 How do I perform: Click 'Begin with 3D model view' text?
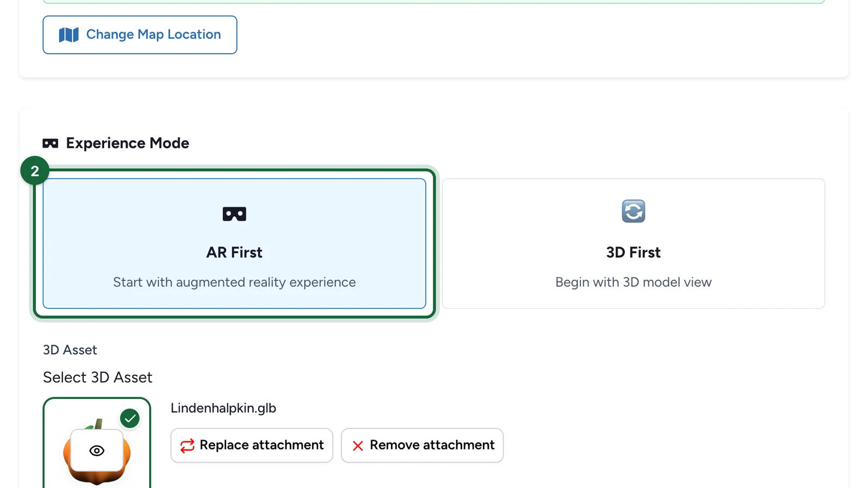pos(633,282)
